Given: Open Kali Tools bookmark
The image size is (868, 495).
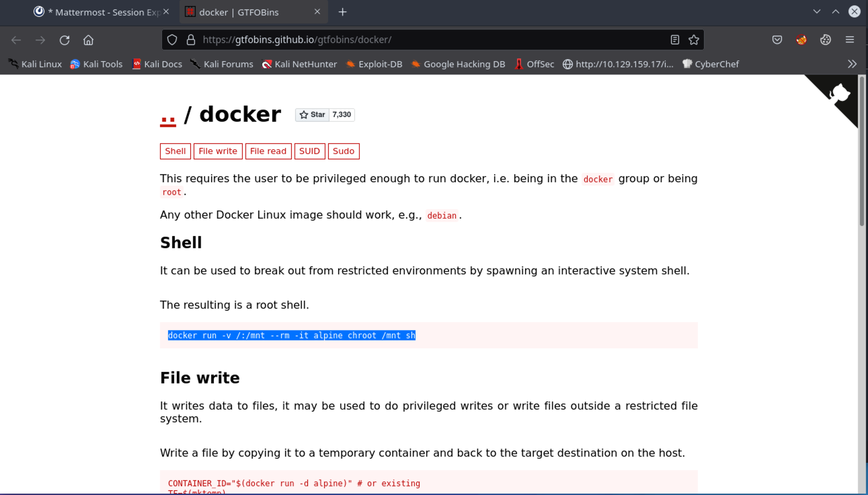Looking at the screenshot, I should click(x=96, y=64).
